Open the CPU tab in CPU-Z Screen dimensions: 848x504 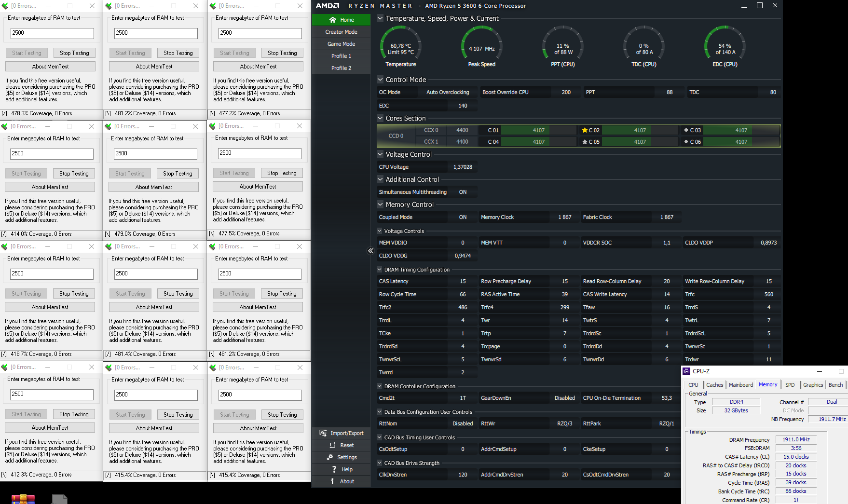tap(693, 385)
